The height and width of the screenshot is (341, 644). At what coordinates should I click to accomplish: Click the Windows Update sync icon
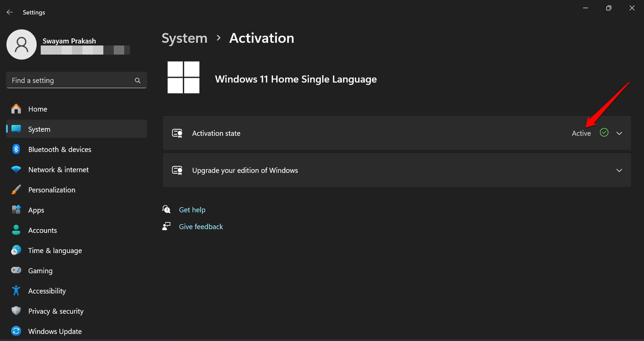click(x=16, y=331)
